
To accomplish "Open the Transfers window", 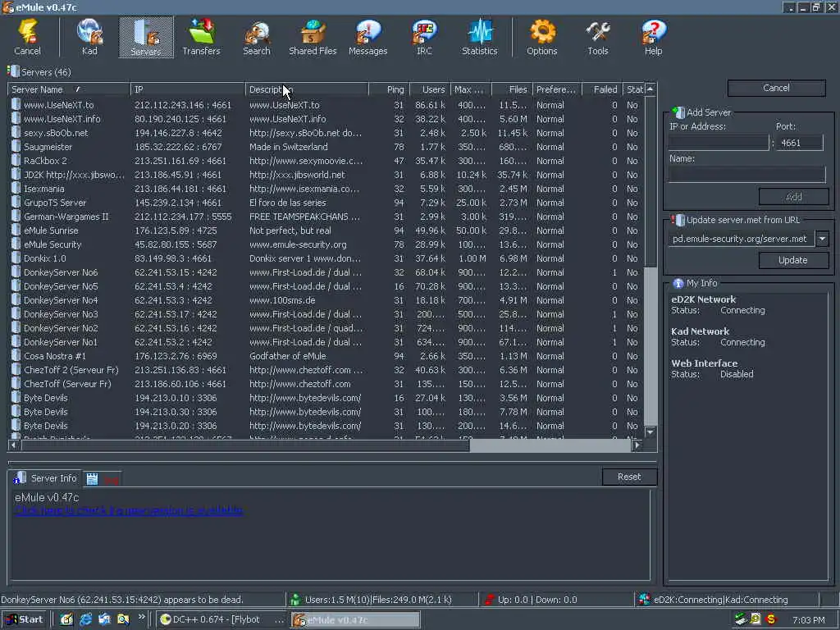I will point(202,37).
